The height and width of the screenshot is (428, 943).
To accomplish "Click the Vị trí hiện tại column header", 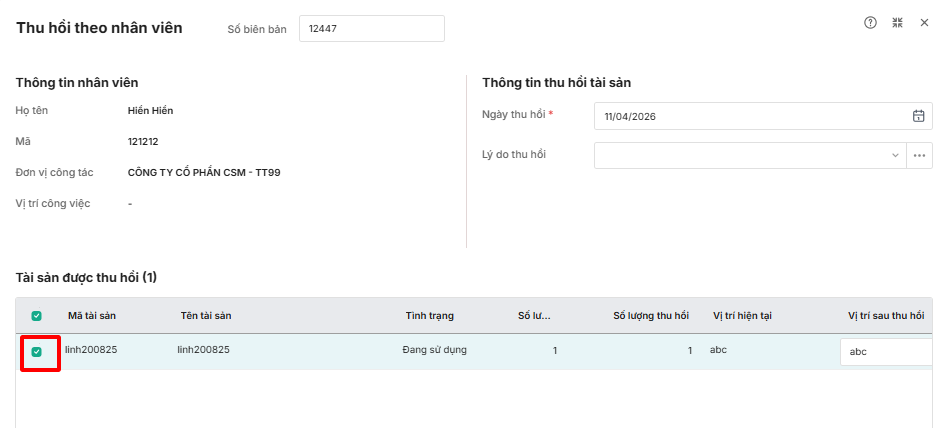I will (x=742, y=316).
